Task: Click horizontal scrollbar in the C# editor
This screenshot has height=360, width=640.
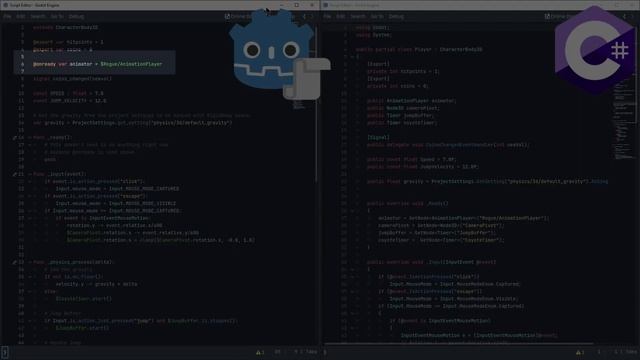Action: point(458,344)
